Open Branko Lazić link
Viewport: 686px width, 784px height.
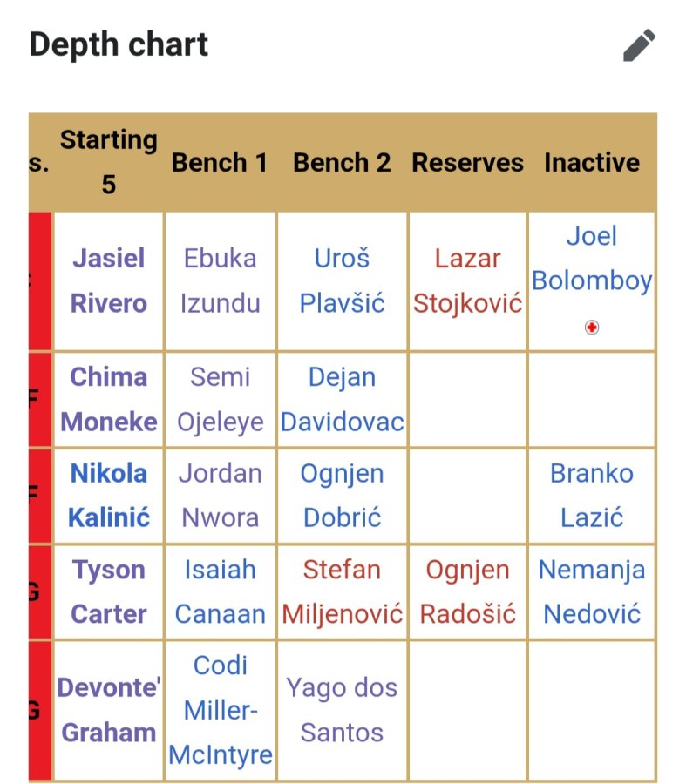point(592,496)
